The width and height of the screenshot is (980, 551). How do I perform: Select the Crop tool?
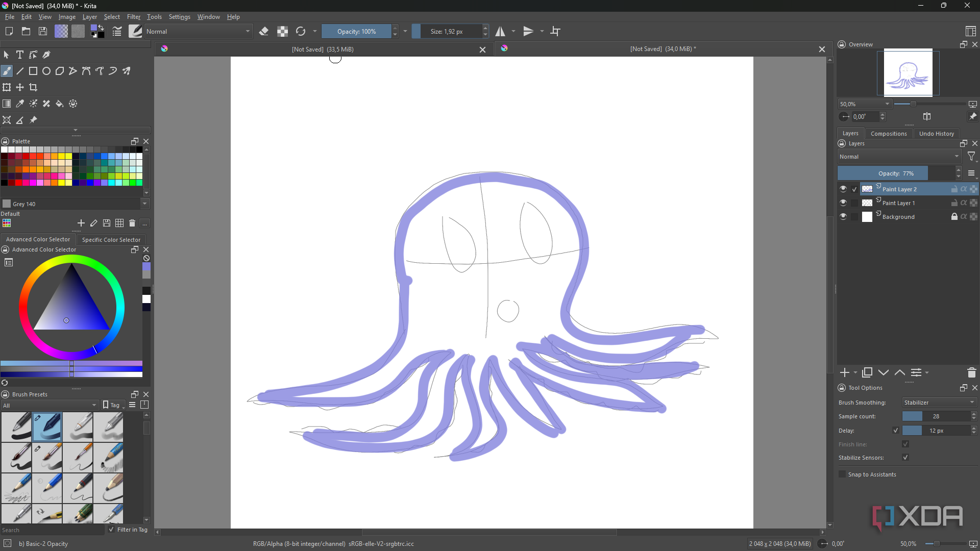point(33,88)
